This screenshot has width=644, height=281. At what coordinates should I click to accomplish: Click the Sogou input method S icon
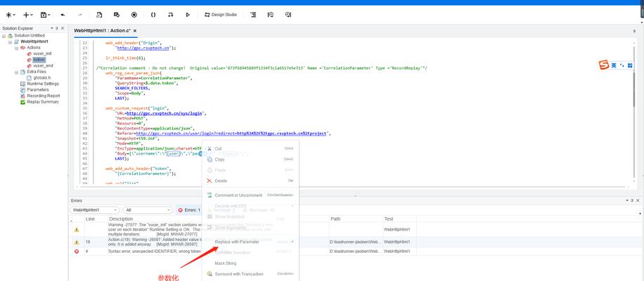603,65
